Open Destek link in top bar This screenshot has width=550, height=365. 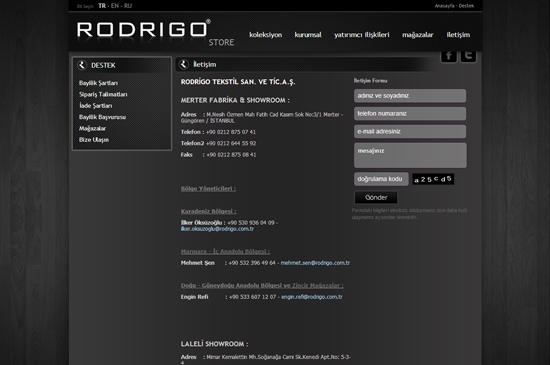pos(466,6)
